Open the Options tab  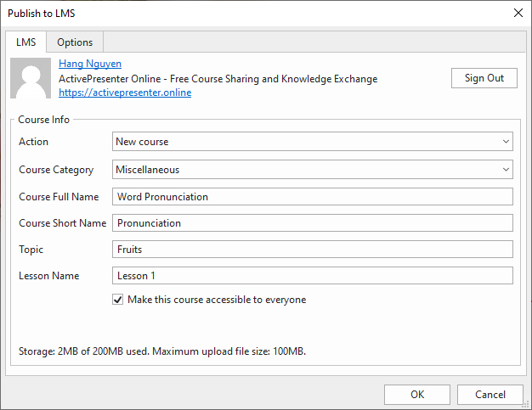75,42
